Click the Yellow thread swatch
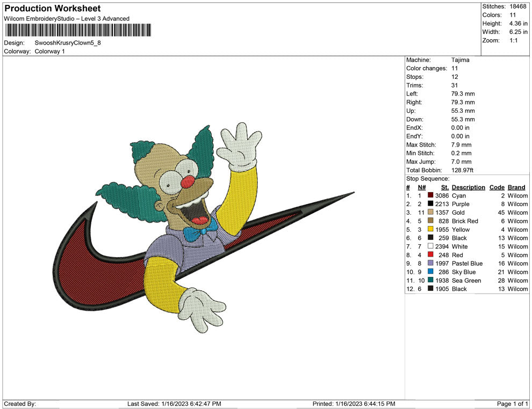 [430, 229]
